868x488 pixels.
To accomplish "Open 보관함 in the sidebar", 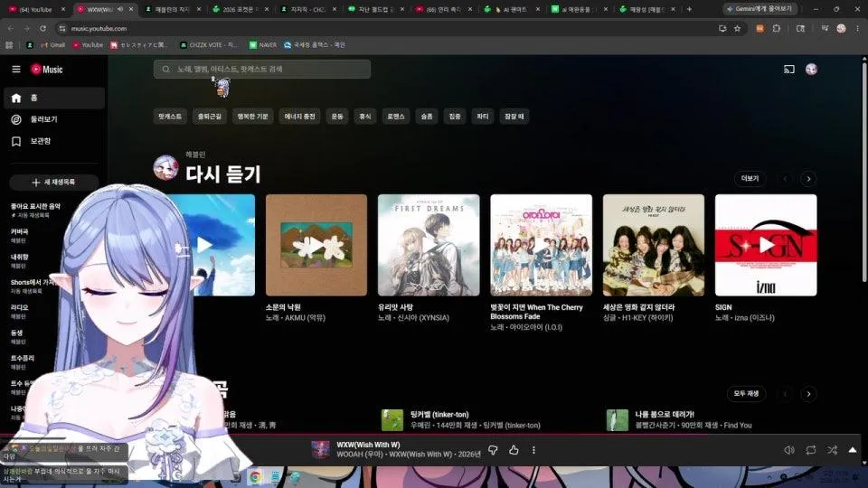I will [x=53, y=141].
